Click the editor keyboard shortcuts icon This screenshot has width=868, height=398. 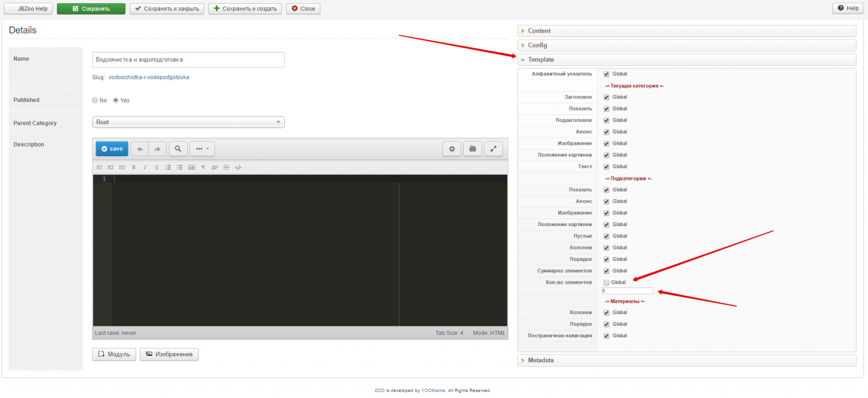(x=473, y=149)
